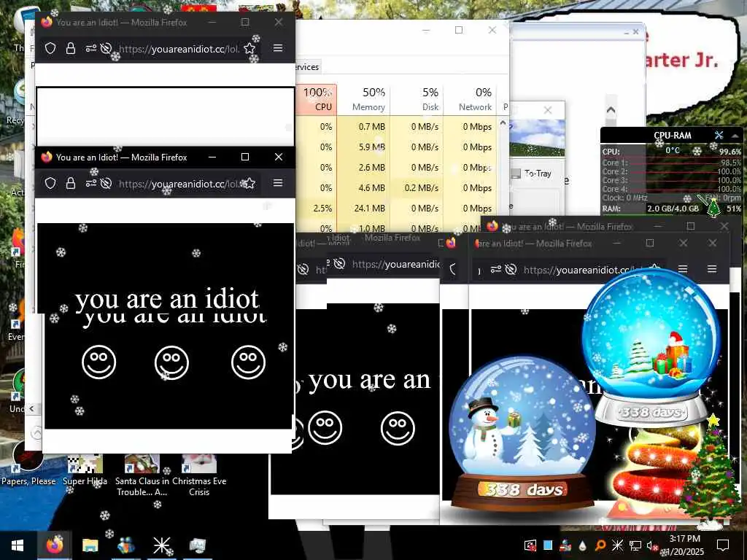Click the Firefox icon on the taskbar
Viewport: 747px width, 560px height.
point(54,545)
